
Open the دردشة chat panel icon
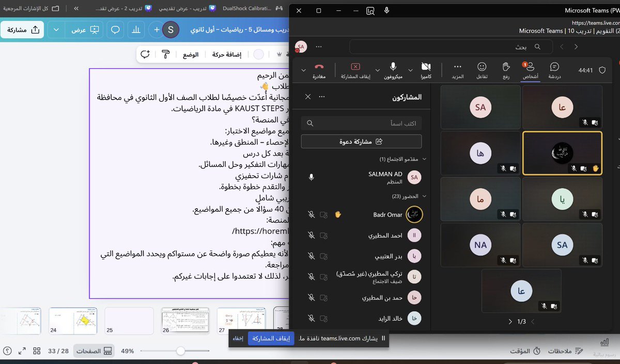pos(554,68)
